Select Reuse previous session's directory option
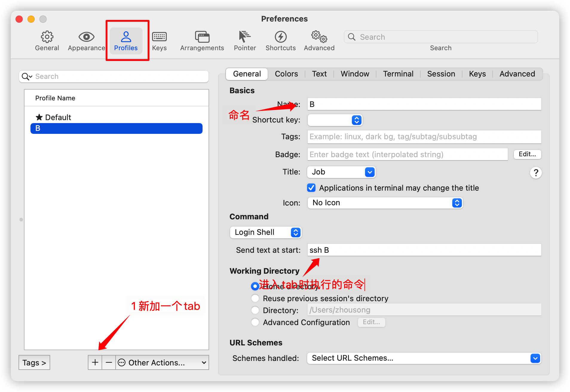 point(255,298)
